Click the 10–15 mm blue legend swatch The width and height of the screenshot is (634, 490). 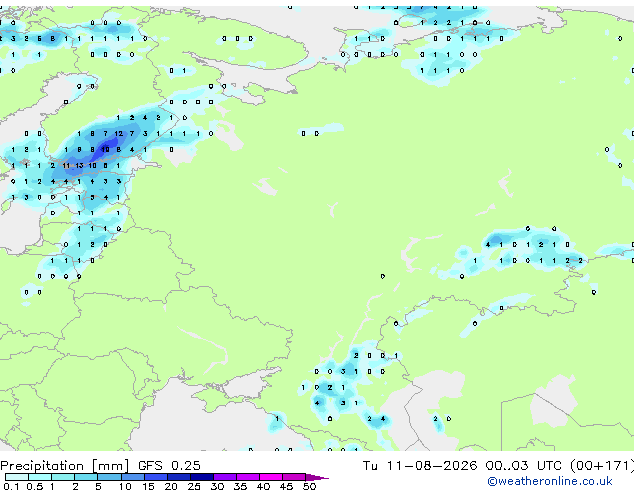pos(133,477)
